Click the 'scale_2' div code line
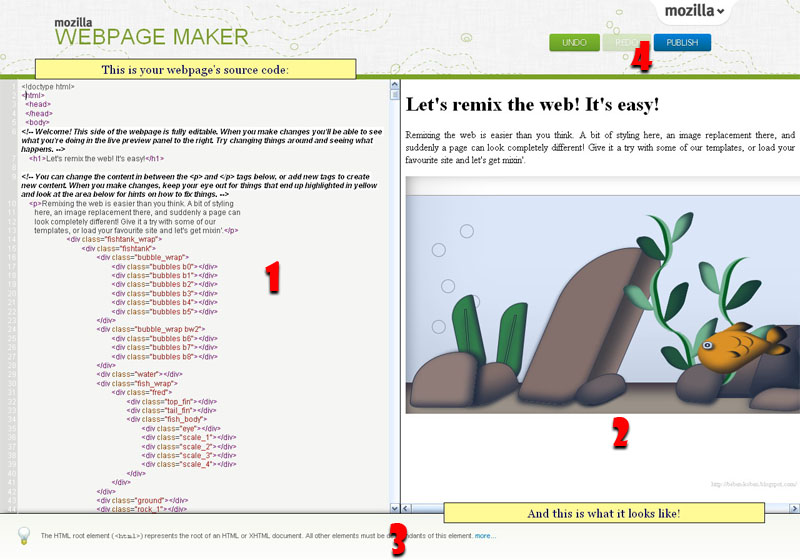This screenshot has width=800, height=560. tap(189, 447)
